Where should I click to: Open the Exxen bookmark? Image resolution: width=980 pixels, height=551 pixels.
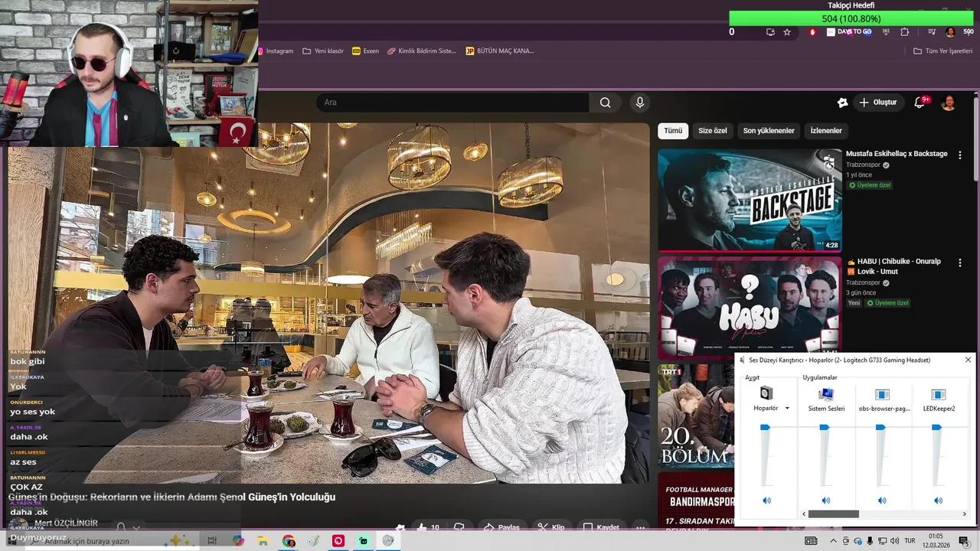365,51
